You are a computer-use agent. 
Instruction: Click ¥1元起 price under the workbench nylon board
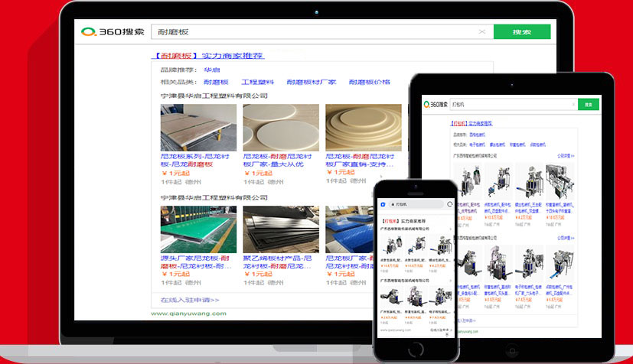175,173
